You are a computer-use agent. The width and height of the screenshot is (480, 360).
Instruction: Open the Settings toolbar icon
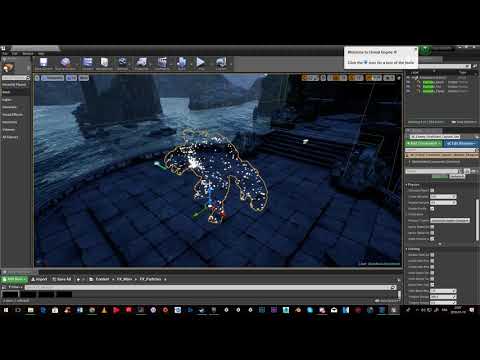(x=123, y=63)
